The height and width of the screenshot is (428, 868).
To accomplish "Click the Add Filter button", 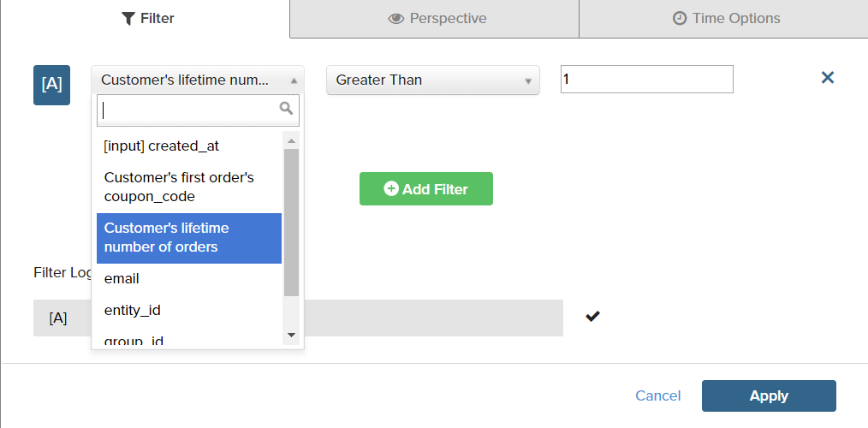I will [425, 189].
